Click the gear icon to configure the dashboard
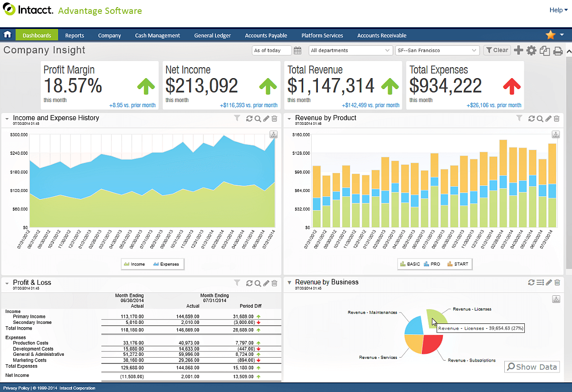The width and height of the screenshot is (572, 392). click(531, 50)
